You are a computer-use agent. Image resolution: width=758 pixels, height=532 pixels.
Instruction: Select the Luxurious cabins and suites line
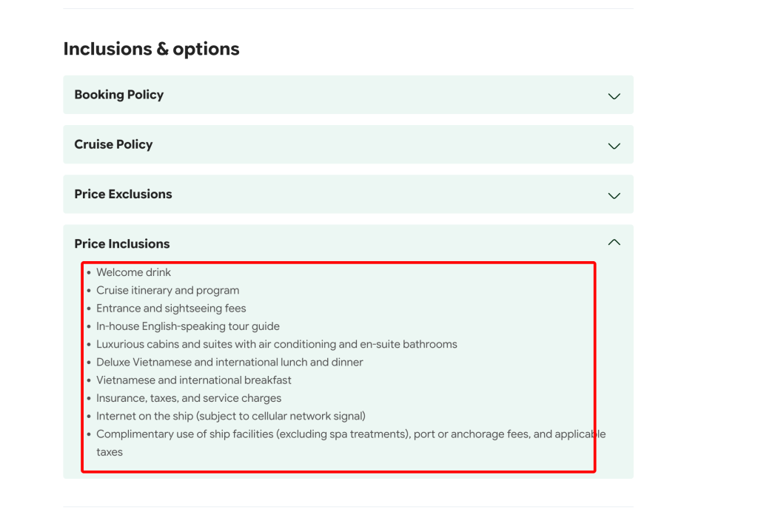[x=276, y=344]
